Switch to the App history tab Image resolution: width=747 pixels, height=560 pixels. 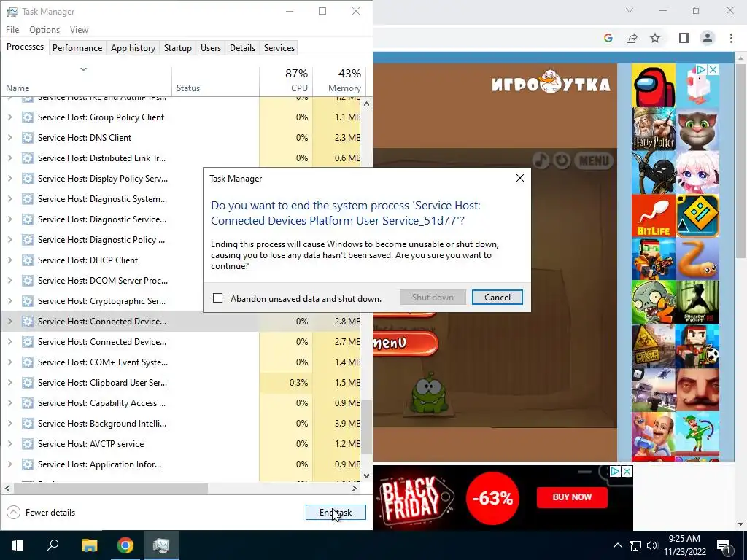click(133, 47)
